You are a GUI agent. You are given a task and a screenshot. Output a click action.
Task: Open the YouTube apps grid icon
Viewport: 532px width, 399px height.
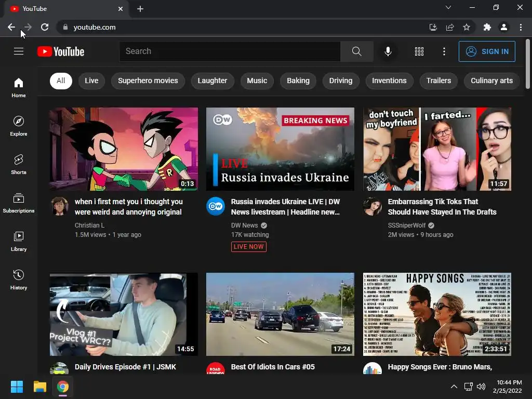[x=419, y=51]
